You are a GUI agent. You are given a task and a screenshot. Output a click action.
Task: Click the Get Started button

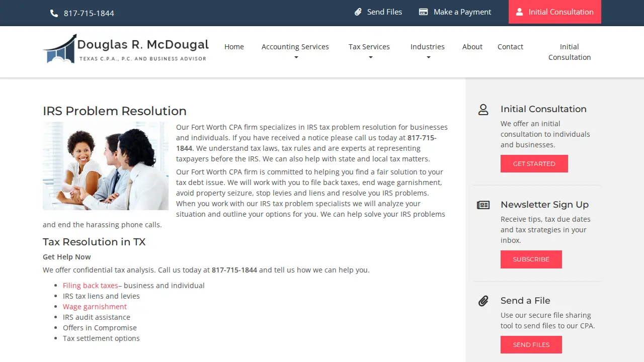pos(534,164)
